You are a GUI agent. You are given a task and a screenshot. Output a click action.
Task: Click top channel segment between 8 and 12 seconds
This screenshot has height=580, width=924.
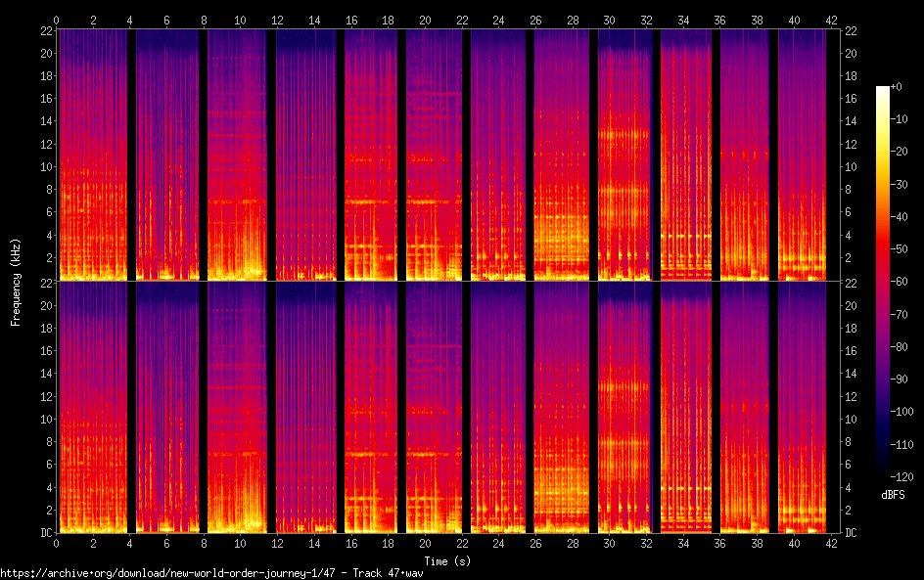point(237,155)
